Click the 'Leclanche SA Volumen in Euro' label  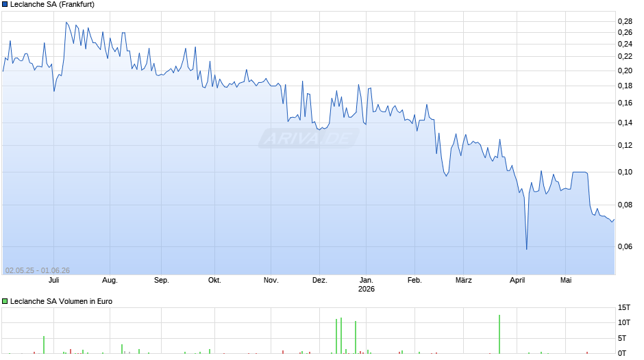[61, 301]
